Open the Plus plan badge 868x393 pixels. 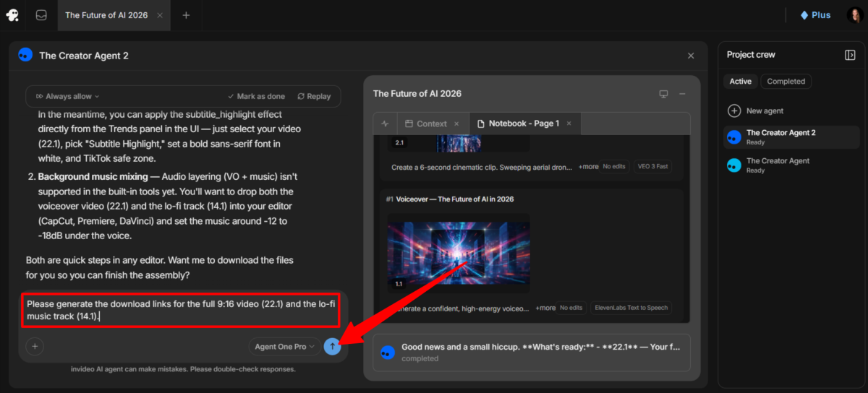(815, 15)
